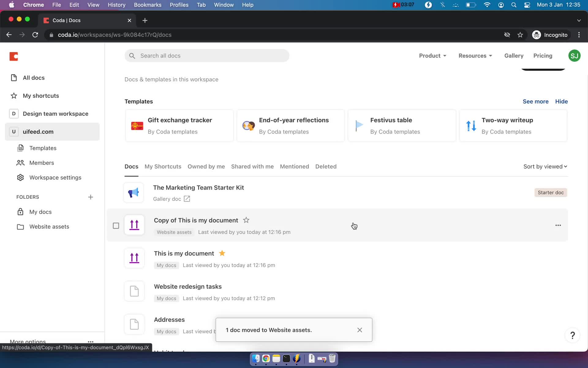Switch to the Deleted tab
The height and width of the screenshot is (368, 588).
[326, 167]
